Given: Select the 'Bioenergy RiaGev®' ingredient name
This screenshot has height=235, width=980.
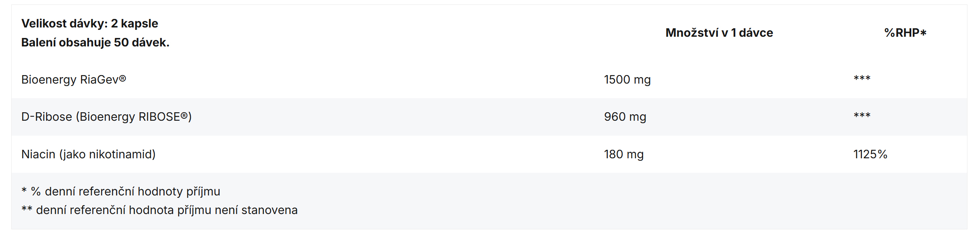Looking at the screenshot, I should point(74,80).
